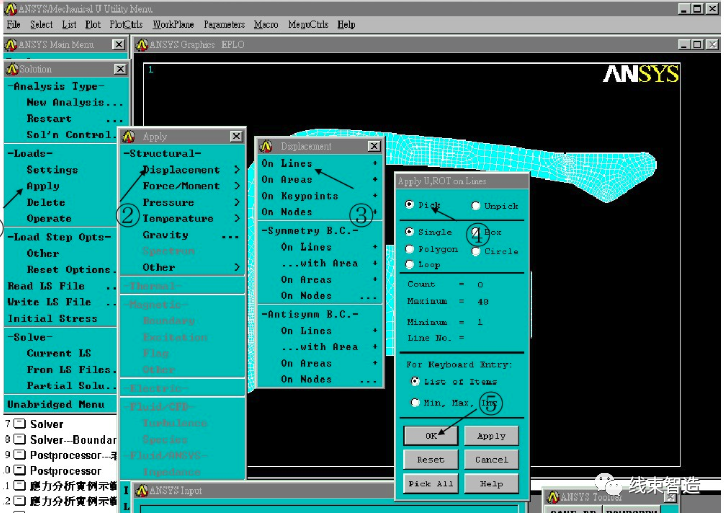Select List of Items radio button
This screenshot has height=518, width=724.
(415, 381)
